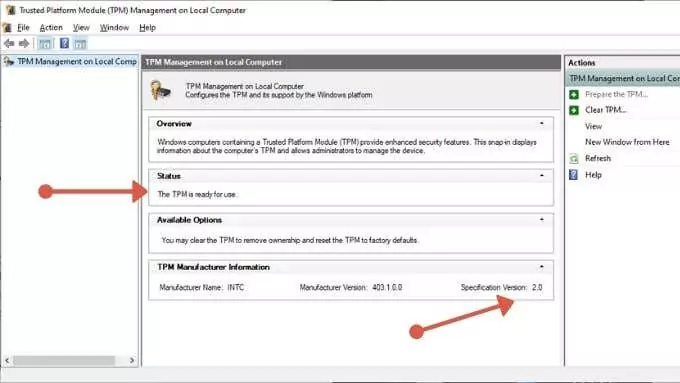Click Clear TPM... action
This screenshot has width=680, height=383.
pyautogui.click(x=605, y=110)
